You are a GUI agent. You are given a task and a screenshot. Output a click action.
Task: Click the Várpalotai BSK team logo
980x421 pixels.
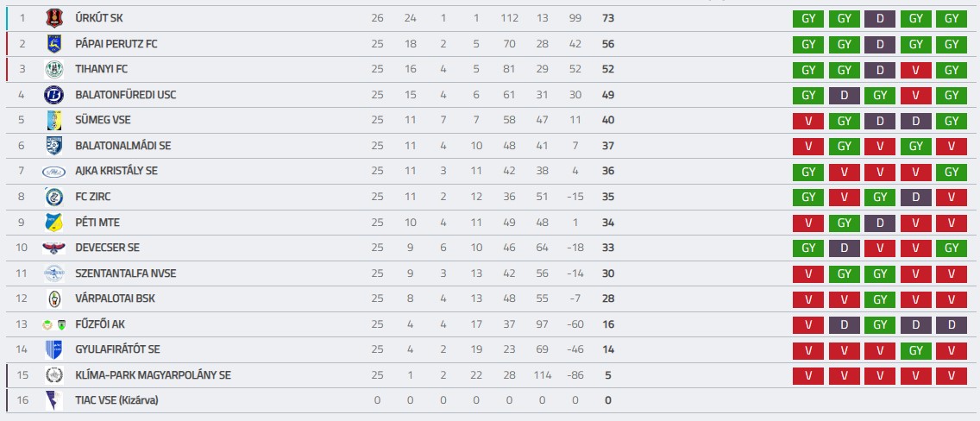(x=53, y=298)
